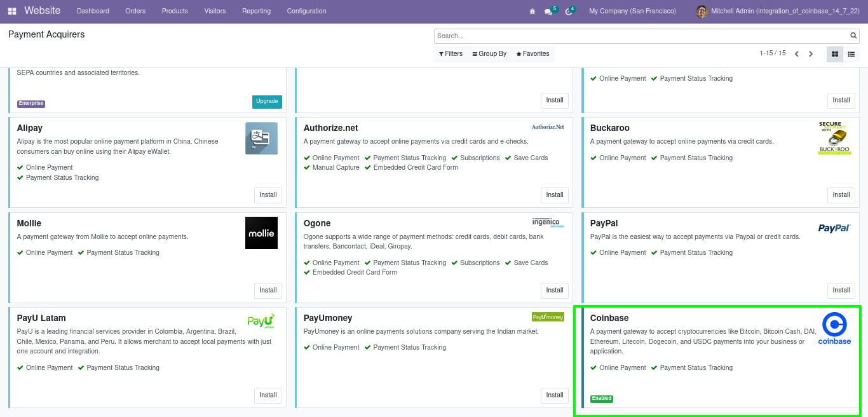Install the PayUmoney acquirer
The width and height of the screenshot is (868, 417).
pos(555,395)
